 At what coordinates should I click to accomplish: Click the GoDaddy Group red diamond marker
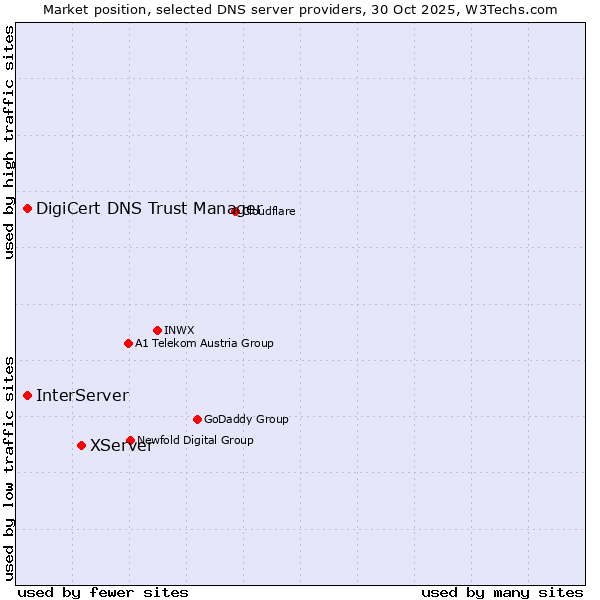click(197, 419)
